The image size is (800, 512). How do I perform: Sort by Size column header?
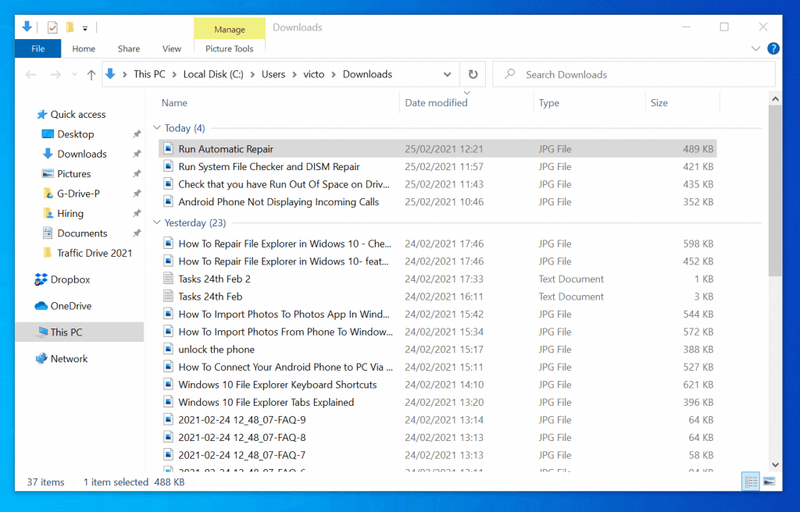[659, 103]
